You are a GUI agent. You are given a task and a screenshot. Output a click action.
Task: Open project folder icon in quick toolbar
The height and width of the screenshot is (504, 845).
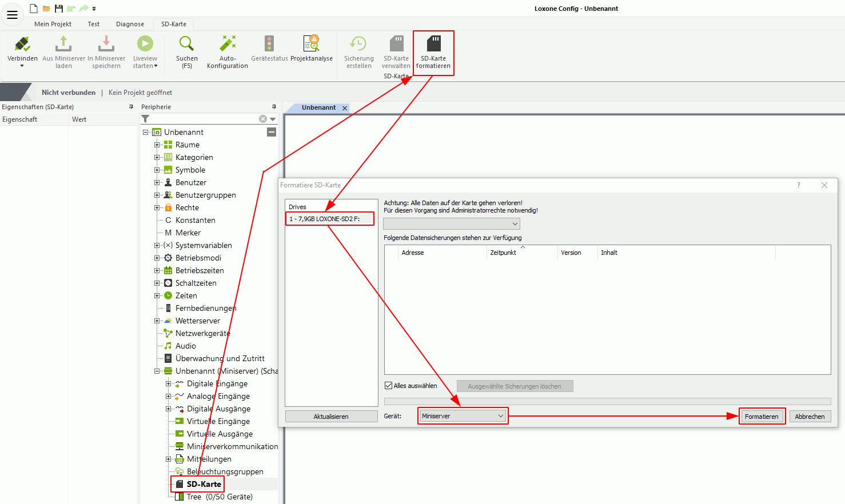46,9
